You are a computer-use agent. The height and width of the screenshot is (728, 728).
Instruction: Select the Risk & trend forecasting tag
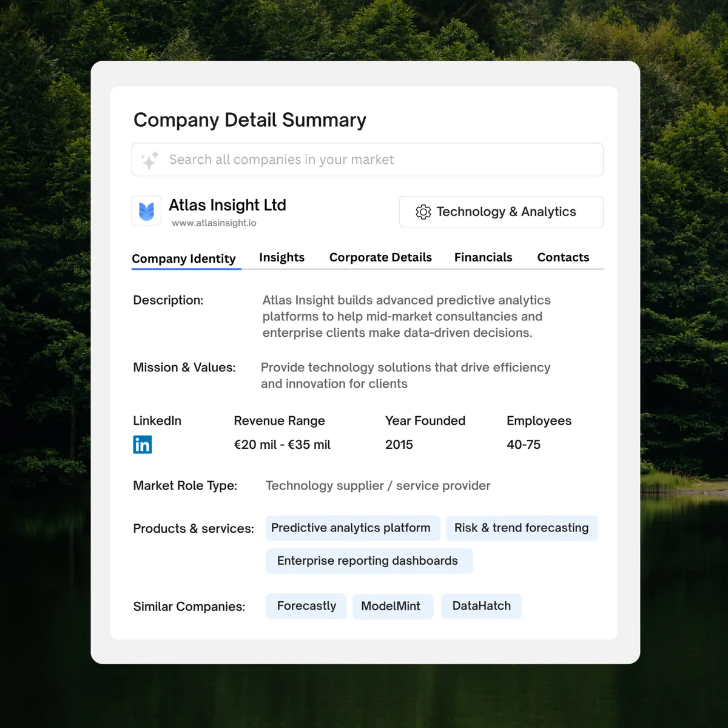tap(521, 528)
